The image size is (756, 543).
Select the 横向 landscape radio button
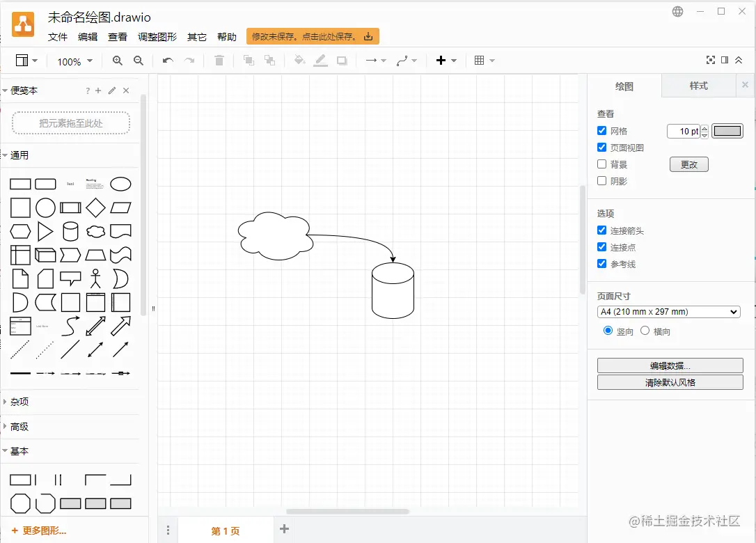point(645,331)
